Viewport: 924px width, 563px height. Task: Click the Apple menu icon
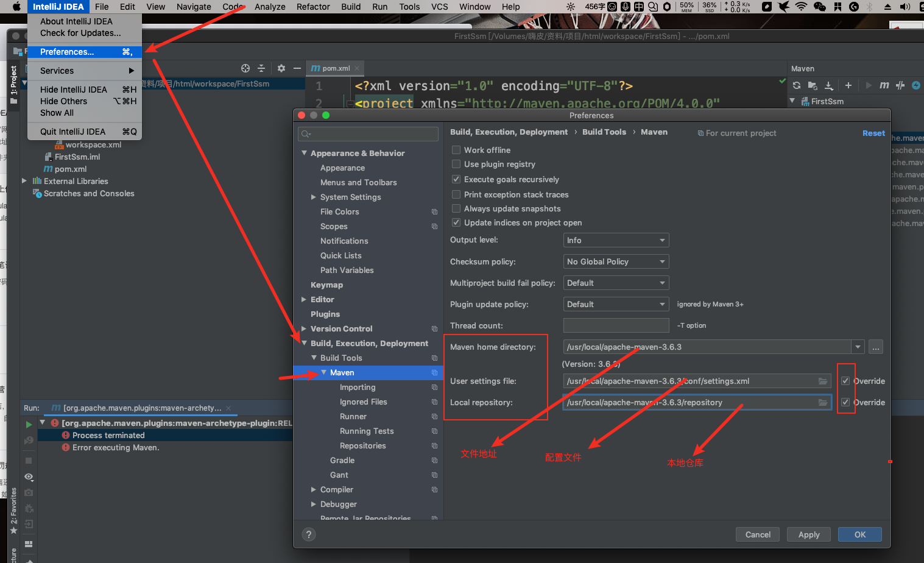pos(16,7)
